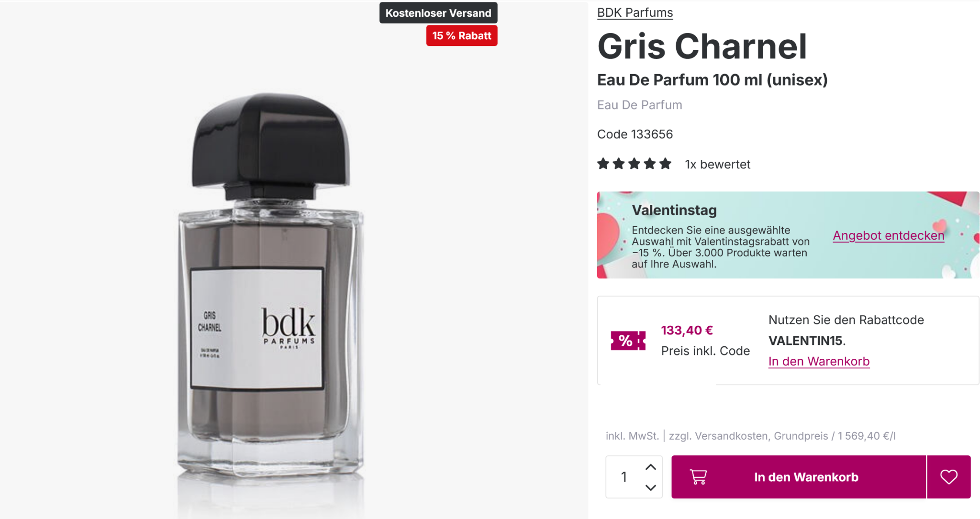Click the In den Warenkorb purchase button
This screenshot has height=519, width=980.
pyautogui.click(x=799, y=477)
